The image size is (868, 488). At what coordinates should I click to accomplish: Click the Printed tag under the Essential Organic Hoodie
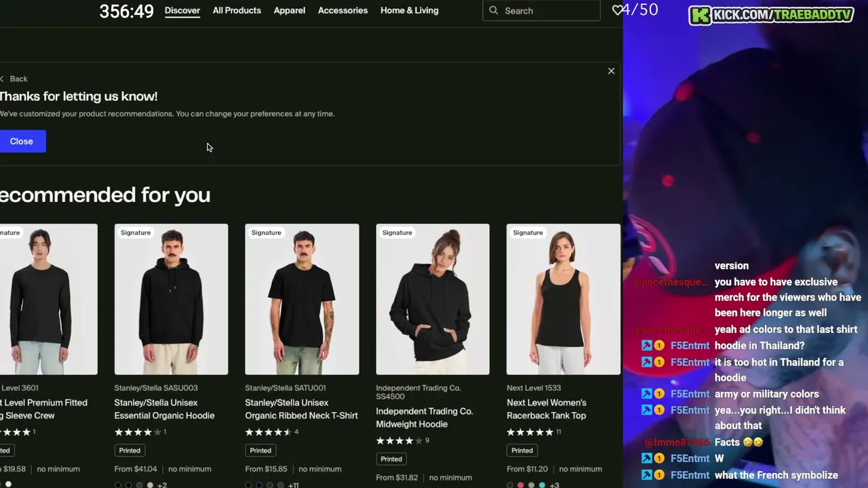point(130,450)
